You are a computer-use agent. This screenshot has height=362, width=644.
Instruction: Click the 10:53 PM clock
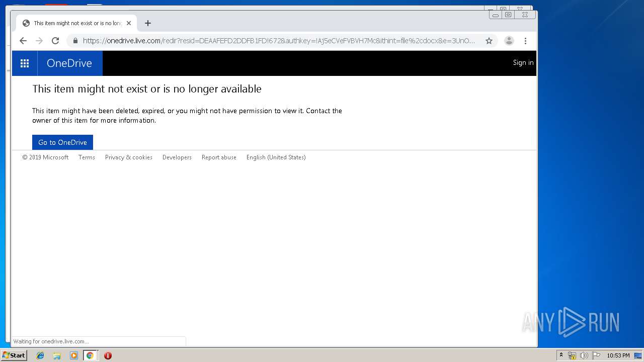coord(618,355)
